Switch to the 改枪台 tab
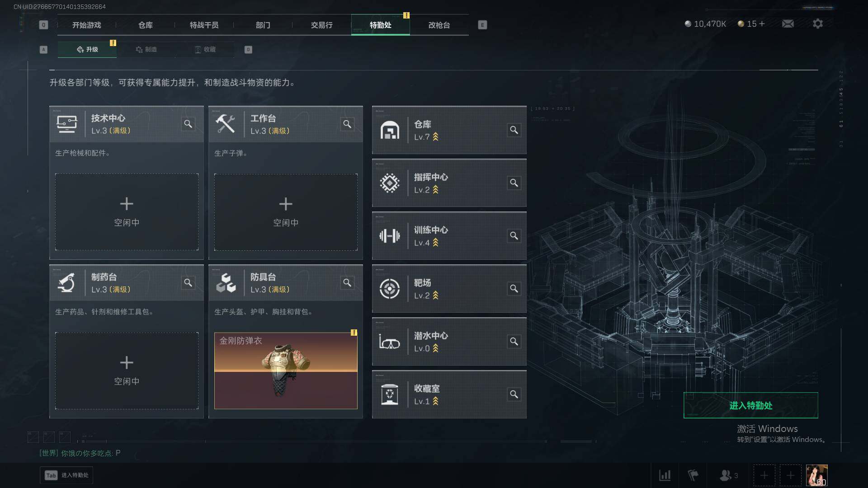Viewport: 868px width, 488px height. (439, 25)
